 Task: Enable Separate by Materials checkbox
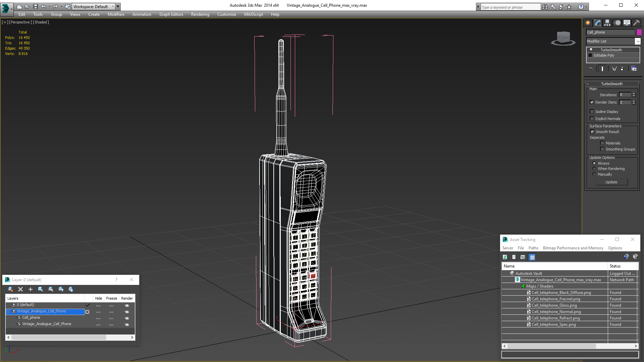click(602, 143)
